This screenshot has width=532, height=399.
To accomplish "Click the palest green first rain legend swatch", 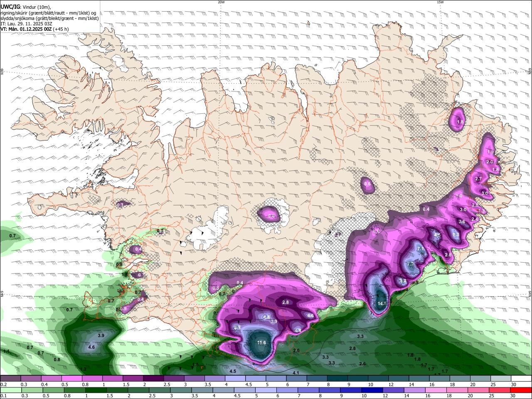I will (10, 390).
